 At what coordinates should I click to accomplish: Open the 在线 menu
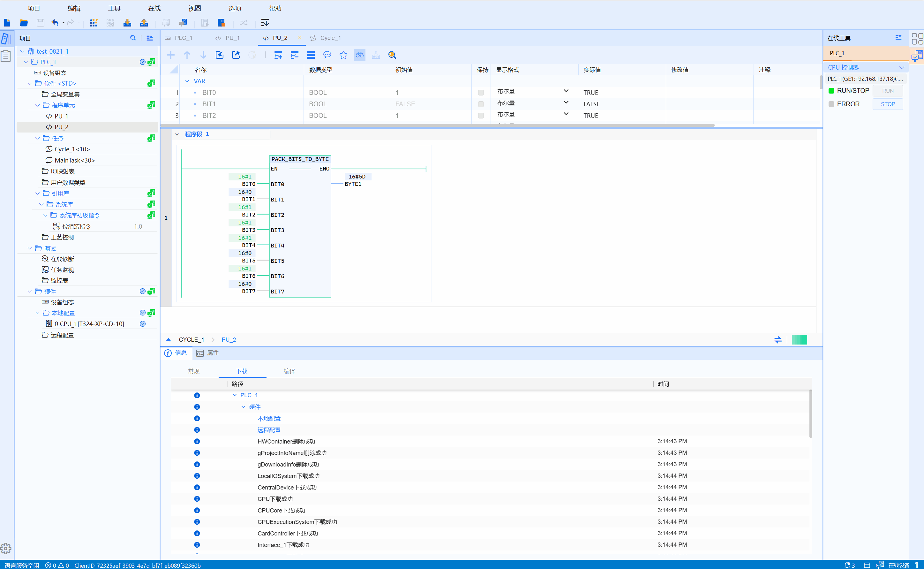click(154, 8)
